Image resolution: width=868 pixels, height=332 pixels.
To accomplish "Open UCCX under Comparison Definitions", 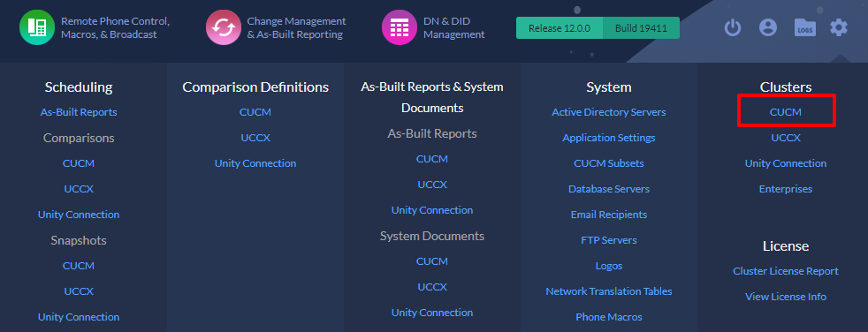I will [255, 138].
